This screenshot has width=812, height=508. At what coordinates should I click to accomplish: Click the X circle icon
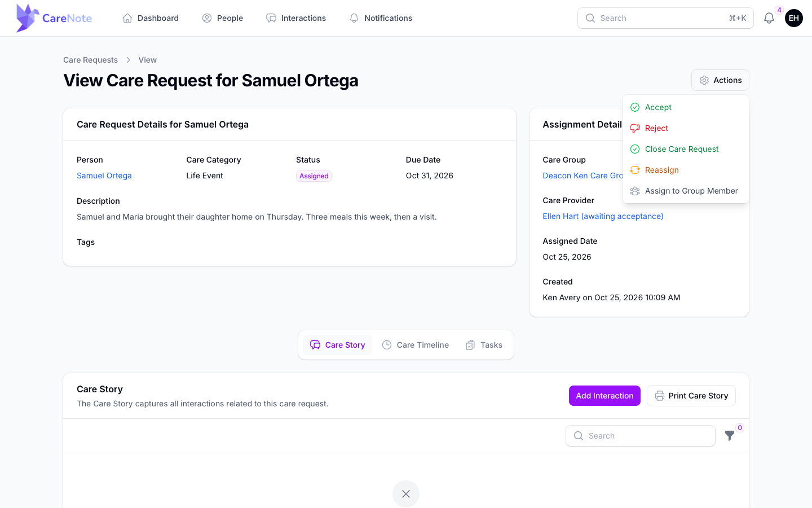406,494
